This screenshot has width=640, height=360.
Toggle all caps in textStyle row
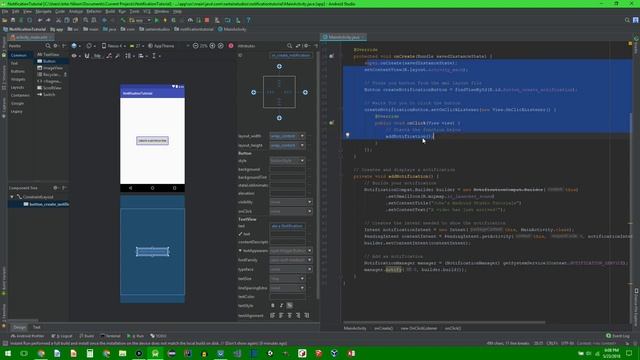[289, 305]
